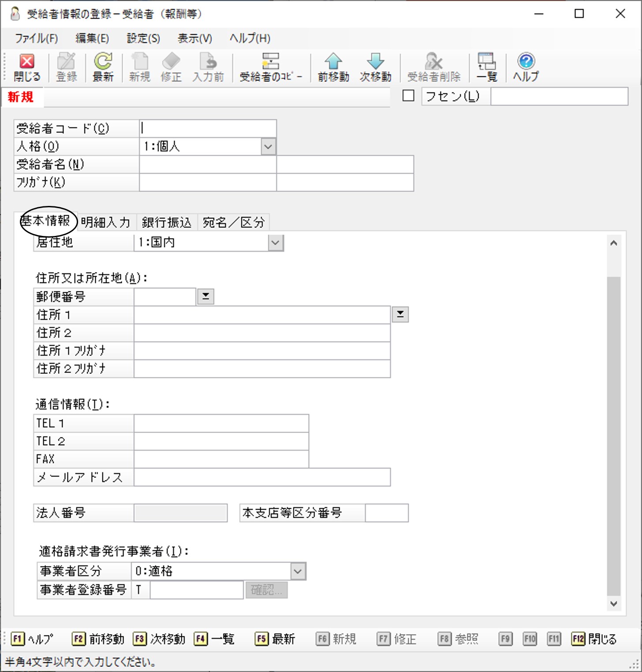642x672 pixels.
Task: Click the メールアドレス input field
Action: [262, 478]
